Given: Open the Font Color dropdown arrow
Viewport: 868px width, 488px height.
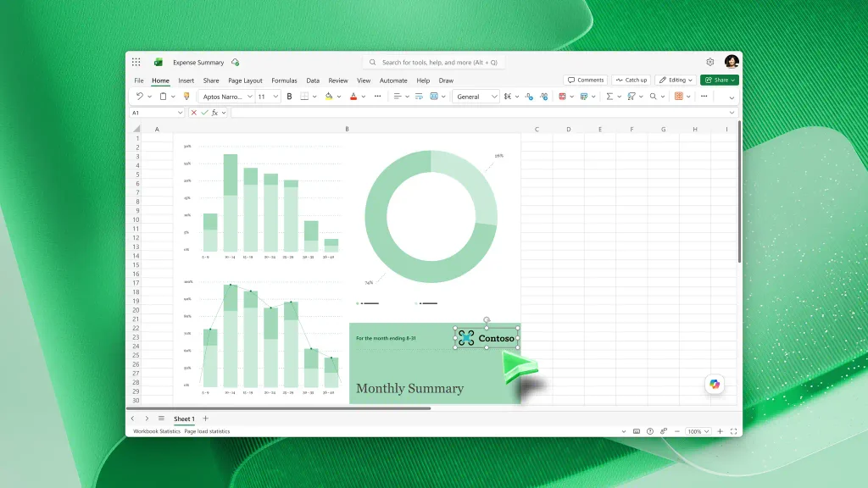Looking at the screenshot, I should pyautogui.click(x=364, y=97).
